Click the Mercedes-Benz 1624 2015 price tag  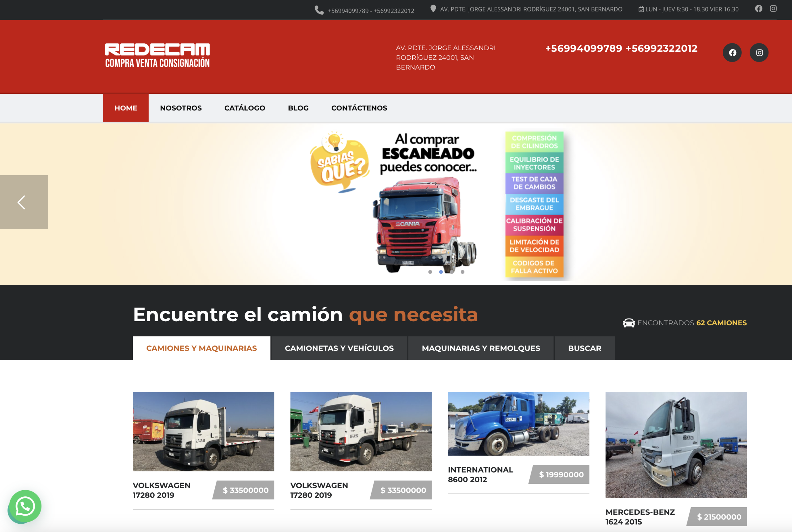pos(718,517)
